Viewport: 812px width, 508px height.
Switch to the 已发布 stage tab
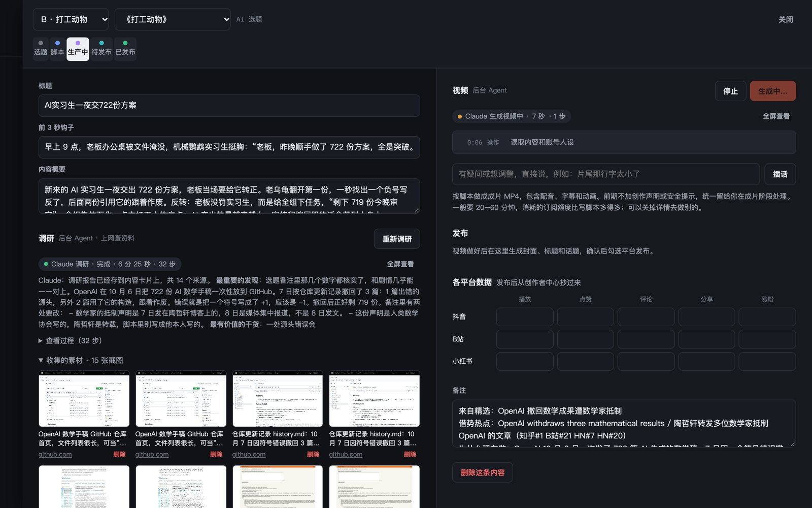tap(125, 49)
